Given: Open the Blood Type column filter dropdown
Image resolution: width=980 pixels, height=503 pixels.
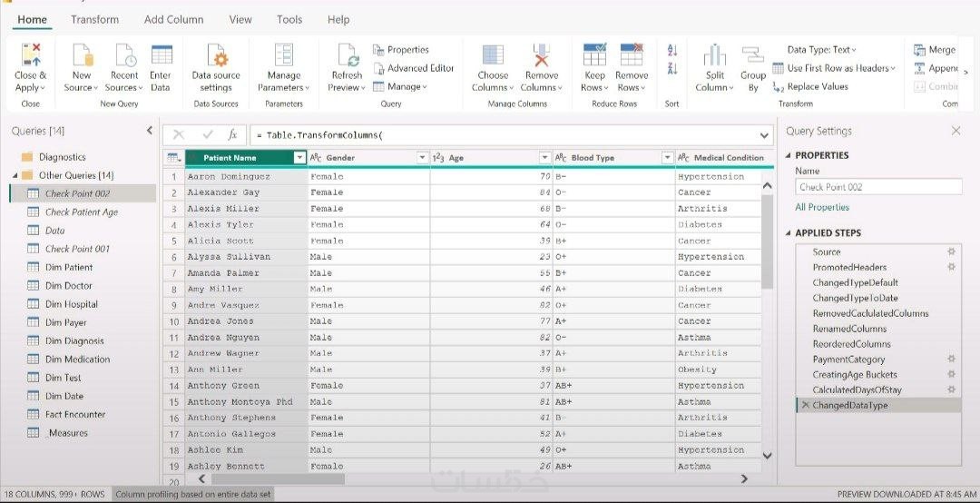Looking at the screenshot, I should [x=668, y=158].
